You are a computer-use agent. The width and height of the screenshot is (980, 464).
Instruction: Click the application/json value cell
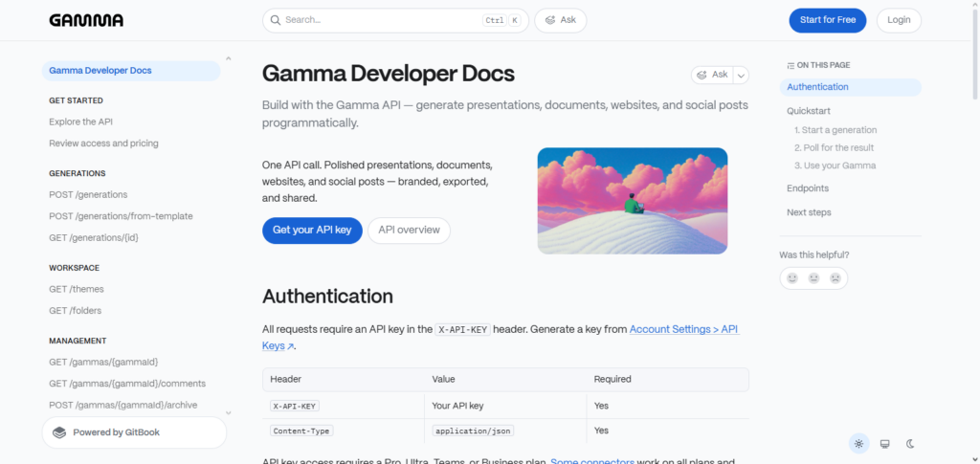point(505,431)
